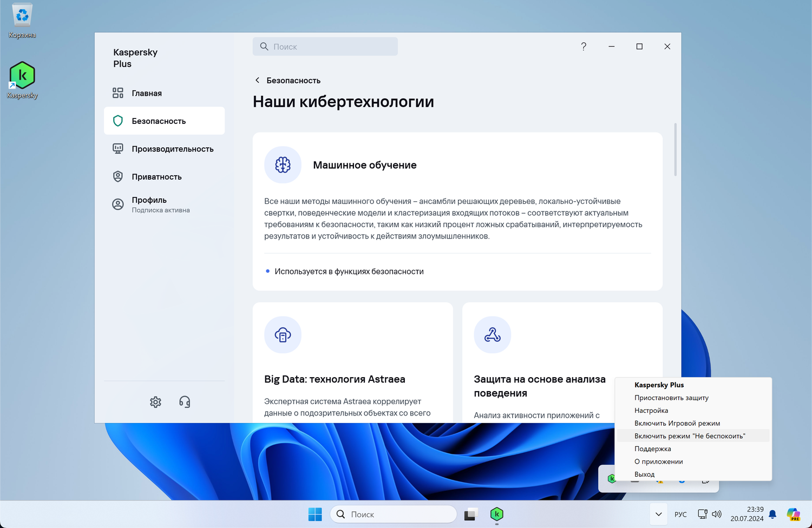The height and width of the screenshot is (528, 812).
Task: Click Включить Игровой режим in the menu
Action: click(x=693, y=423)
